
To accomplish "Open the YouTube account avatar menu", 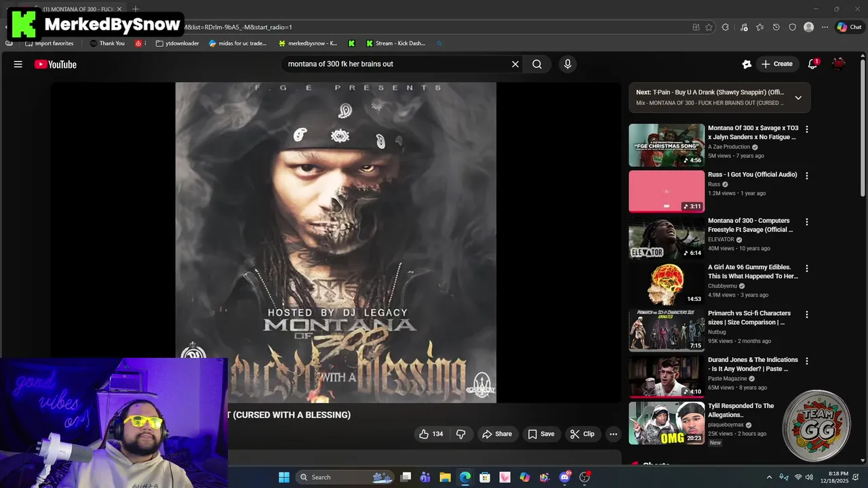I will click(x=839, y=64).
